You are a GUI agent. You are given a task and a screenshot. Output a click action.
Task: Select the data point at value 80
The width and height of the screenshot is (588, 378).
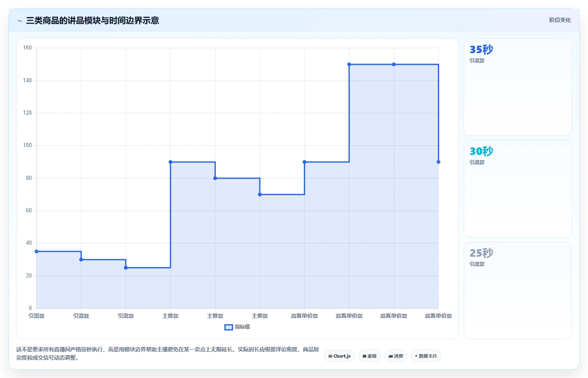[x=215, y=178]
